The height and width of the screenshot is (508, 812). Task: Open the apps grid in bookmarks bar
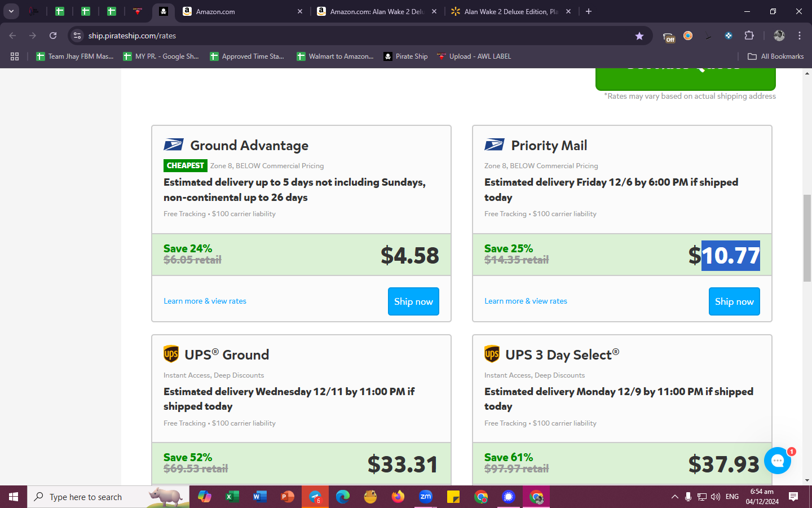[x=15, y=56]
